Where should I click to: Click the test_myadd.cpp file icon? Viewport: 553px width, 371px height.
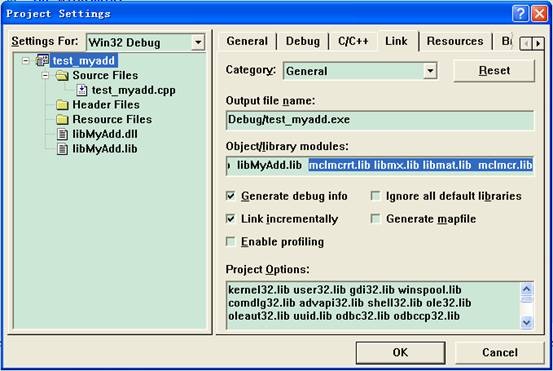click(82, 90)
